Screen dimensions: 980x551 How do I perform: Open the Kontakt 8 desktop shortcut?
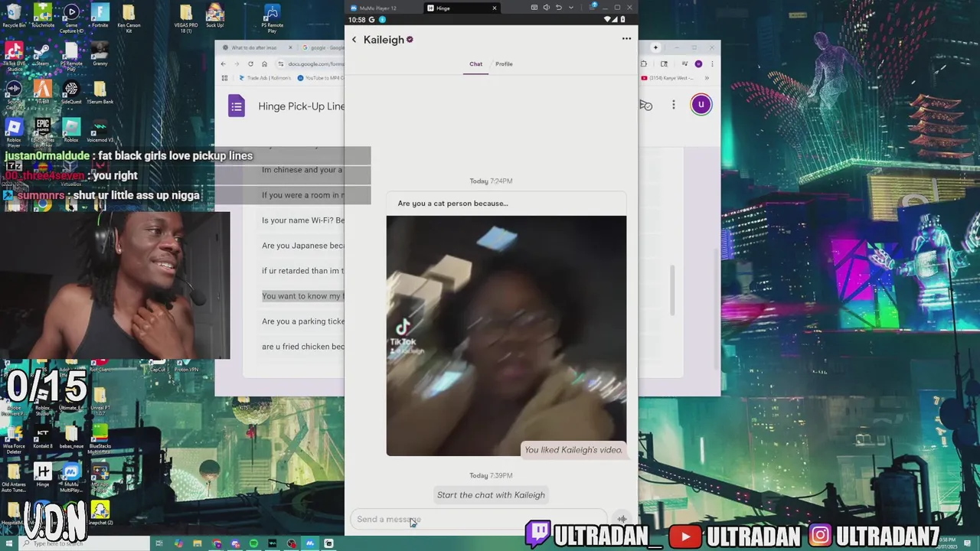(x=42, y=437)
